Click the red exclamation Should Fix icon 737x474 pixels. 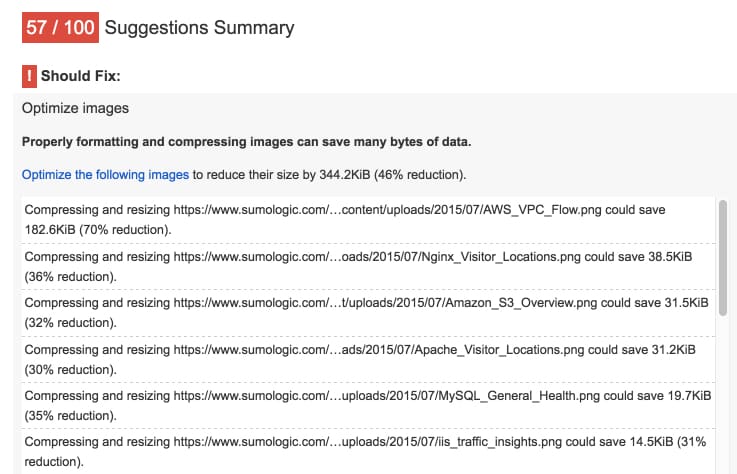(x=29, y=76)
